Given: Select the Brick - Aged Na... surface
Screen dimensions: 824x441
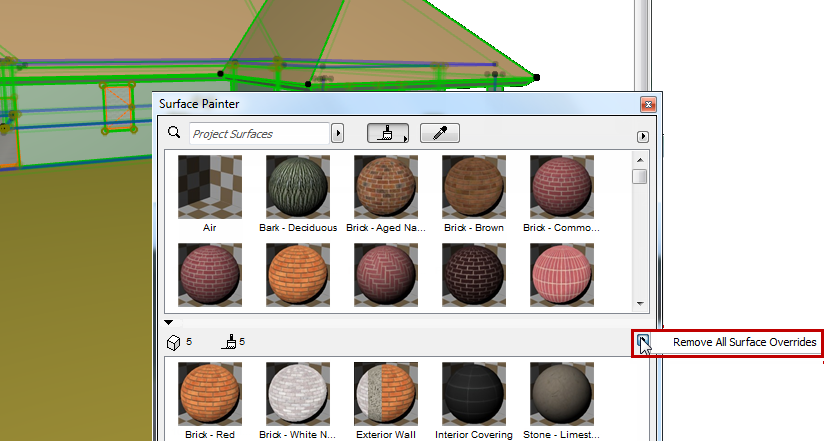Looking at the screenshot, I should (386, 187).
